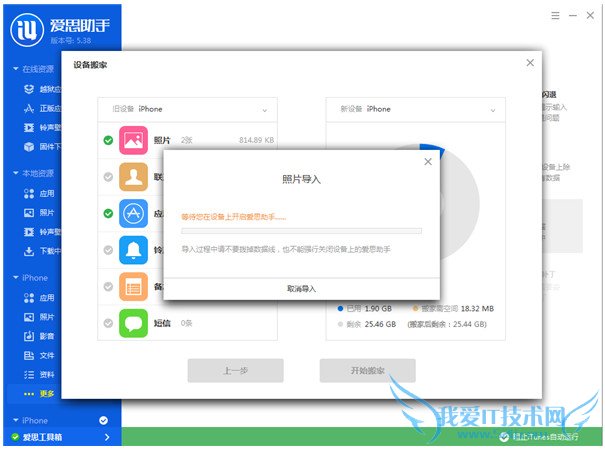This screenshot has width=605, height=449.
Task: Click the orange Notes list icon
Action: (x=133, y=287)
